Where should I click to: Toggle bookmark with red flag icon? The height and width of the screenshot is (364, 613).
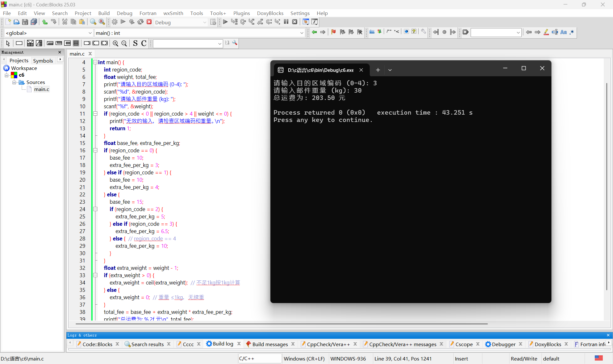[x=333, y=32]
